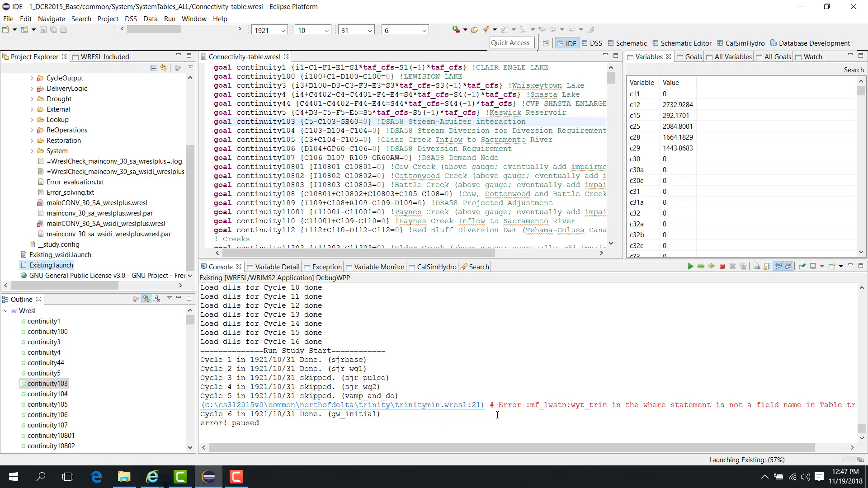Click the green Resume run arrow in Console toolbar
868x488 pixels.
point(690,267)
